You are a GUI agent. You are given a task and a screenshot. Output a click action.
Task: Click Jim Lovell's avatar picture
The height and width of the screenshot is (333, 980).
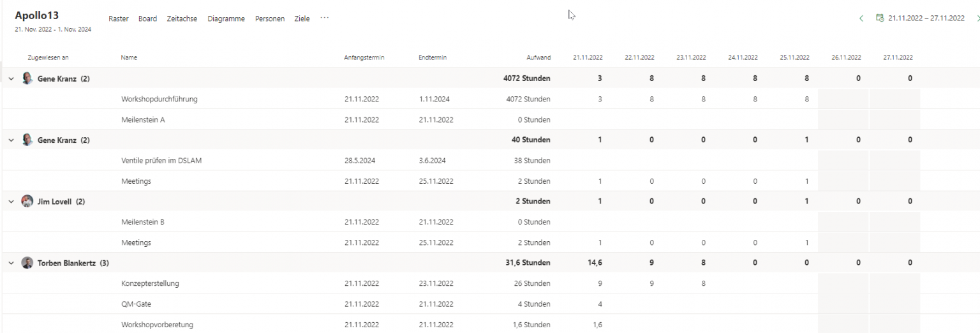coord(27,202)
